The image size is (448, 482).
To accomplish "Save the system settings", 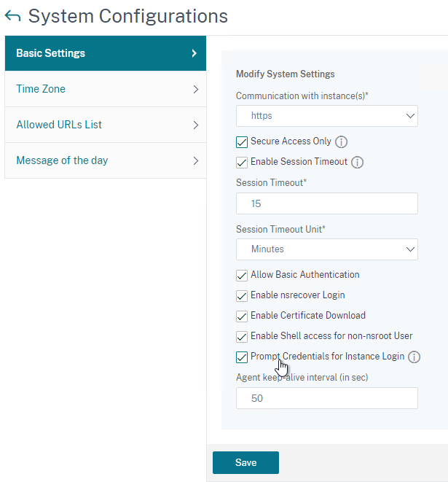I will pyautogui.click(x=245, y=462).
